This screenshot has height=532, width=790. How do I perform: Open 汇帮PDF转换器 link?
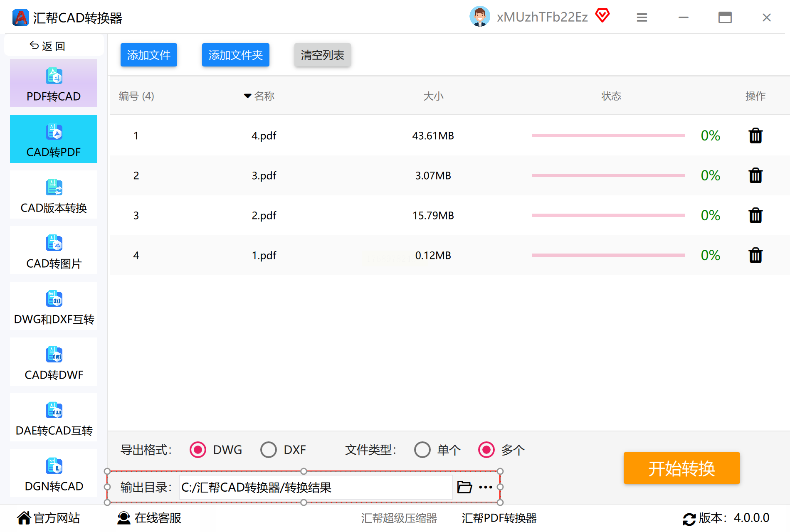(x=499, y=518)
